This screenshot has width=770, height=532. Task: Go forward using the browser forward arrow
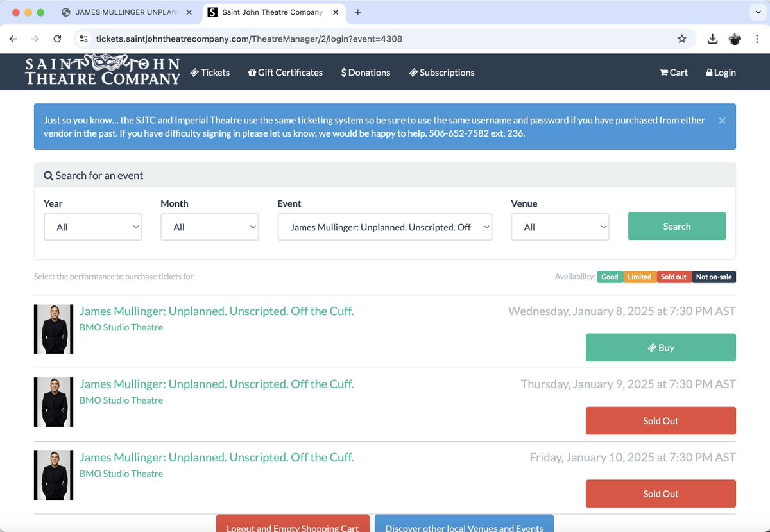pyautogui.click(x=35, y=39)
